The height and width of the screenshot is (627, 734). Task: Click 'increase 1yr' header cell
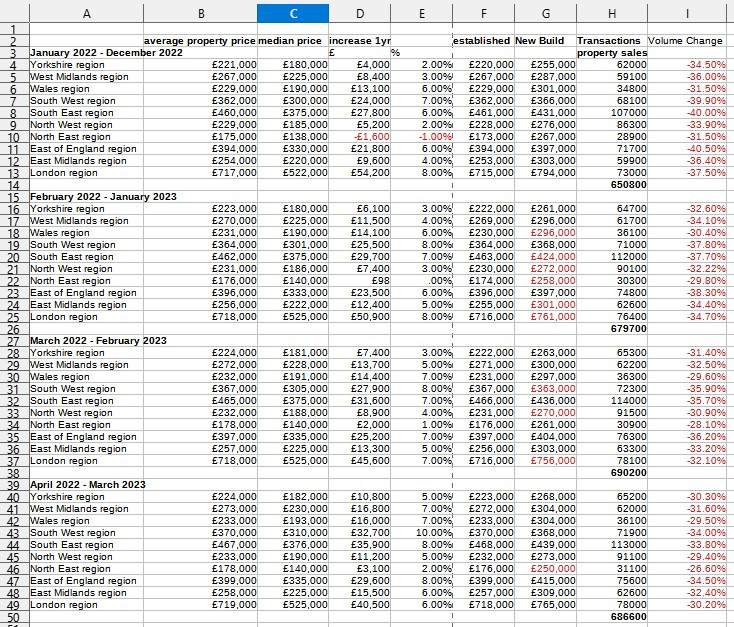360,41
